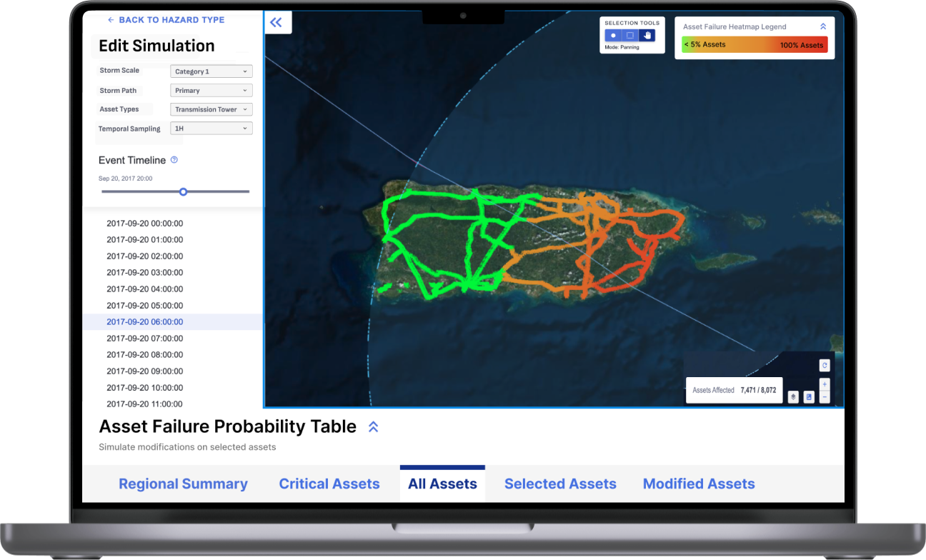Select the rectangle marquee selection tool
This screenshot has height=560, width=926.
pos(630,35)
